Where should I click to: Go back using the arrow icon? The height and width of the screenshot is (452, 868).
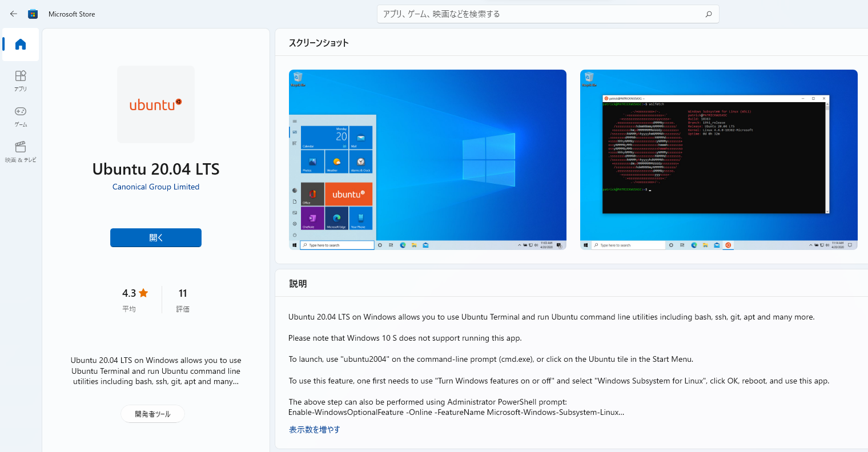[13, 14]
